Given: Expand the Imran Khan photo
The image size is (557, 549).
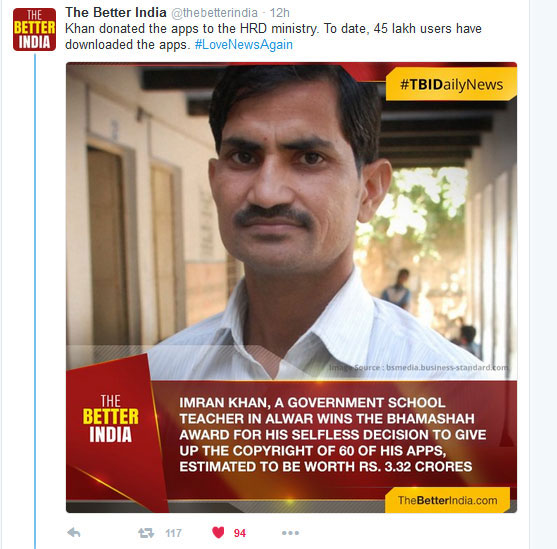Looking at the screenshot, I should [x=291, y=287].
